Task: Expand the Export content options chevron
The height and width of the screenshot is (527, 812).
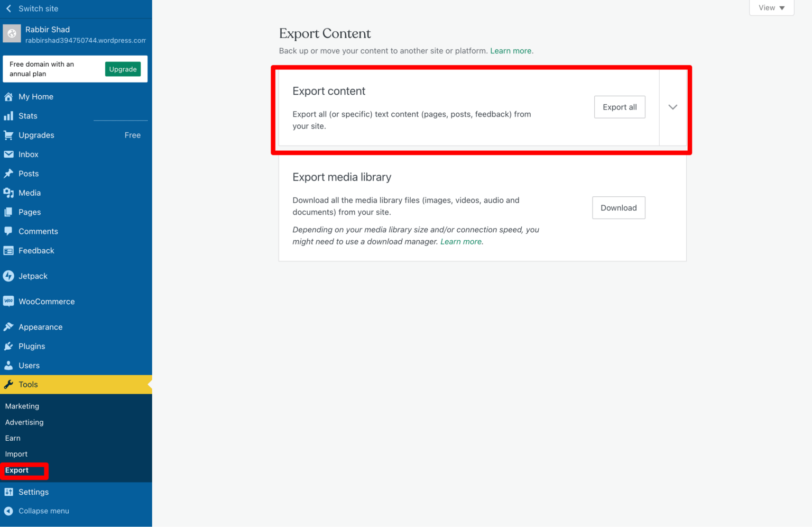Action: 672,107
